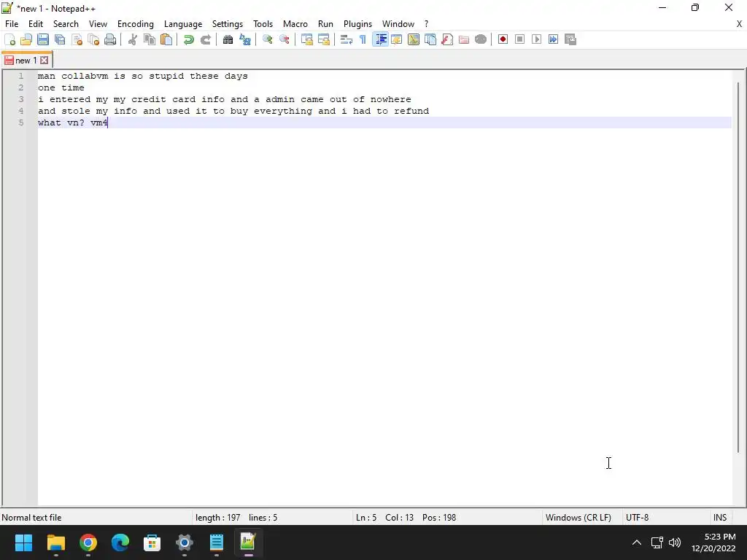The height and width of the screenshot is (560, 747).
Task: Open the Run menu
Action: 325,24
